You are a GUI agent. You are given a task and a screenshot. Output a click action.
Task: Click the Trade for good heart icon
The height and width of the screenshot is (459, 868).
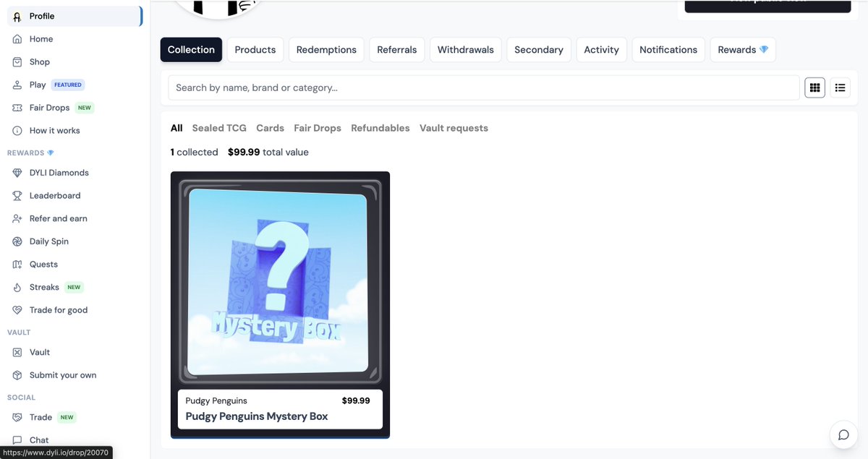point(17,310)
